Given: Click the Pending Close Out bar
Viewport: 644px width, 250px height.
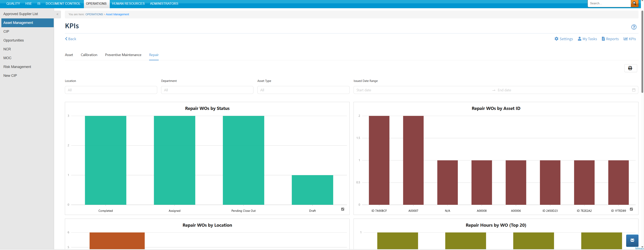Looking at the screenshot, I should [x=243, y=160].
